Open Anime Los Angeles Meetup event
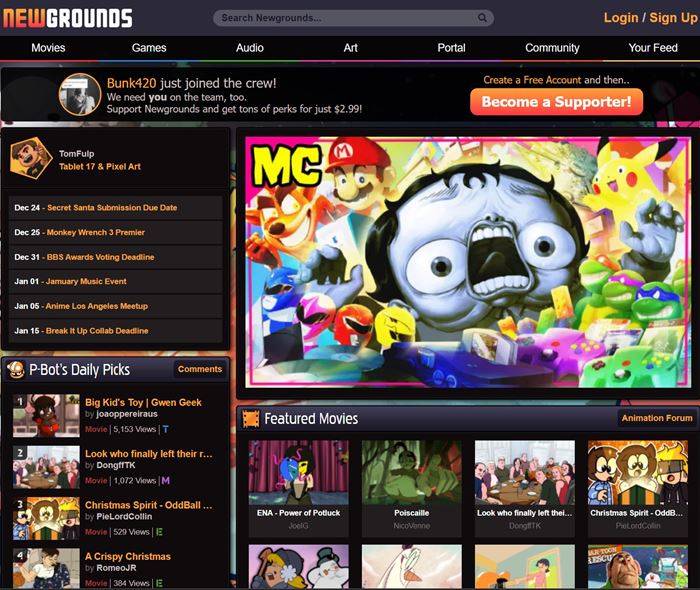 point(96,306)
